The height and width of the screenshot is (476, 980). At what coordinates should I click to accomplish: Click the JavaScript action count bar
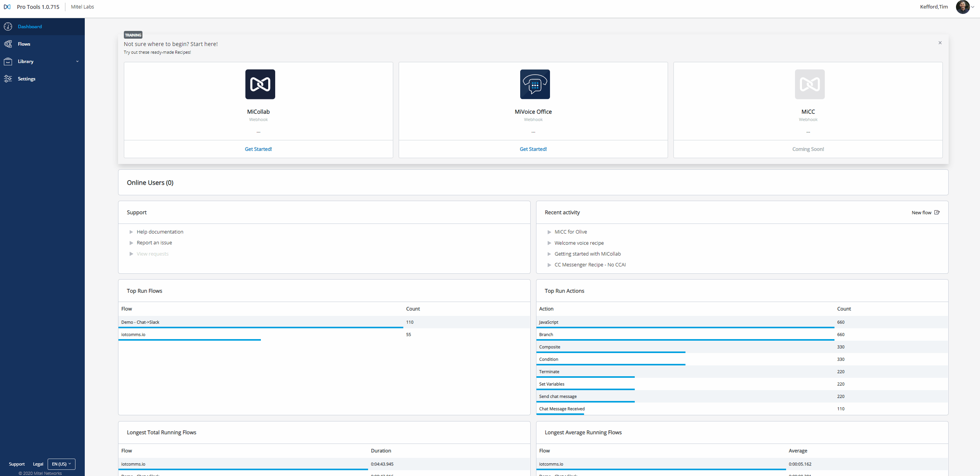click(x=685, y=327)
